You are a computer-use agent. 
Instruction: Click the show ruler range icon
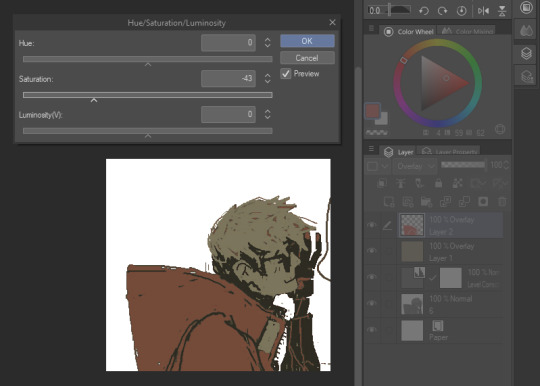(499, 183)
